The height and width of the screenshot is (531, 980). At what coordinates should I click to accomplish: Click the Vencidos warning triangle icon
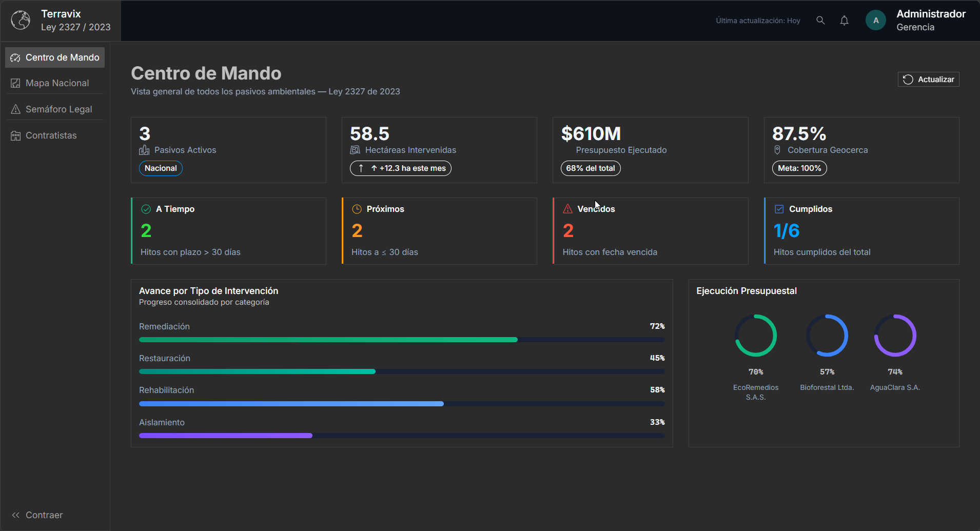[x=567, y=209]
